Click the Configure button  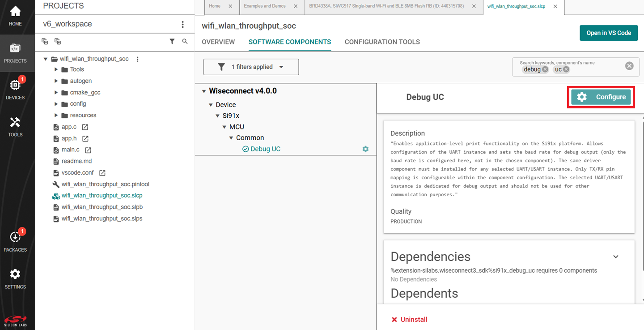click(601, 97)
